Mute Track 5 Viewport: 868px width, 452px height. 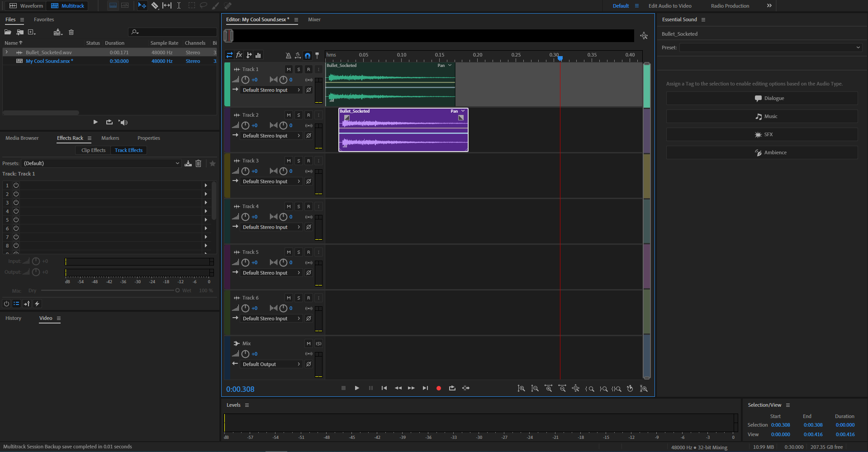(289, 252)
